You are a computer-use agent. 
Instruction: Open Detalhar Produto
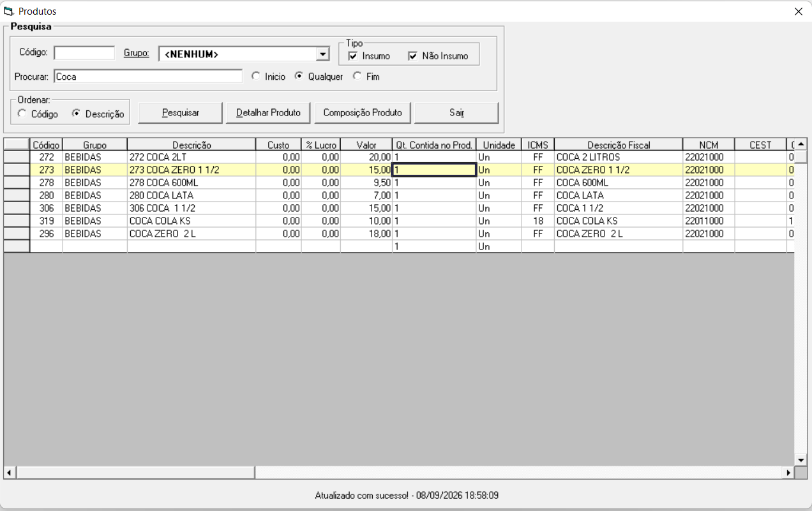268,113
